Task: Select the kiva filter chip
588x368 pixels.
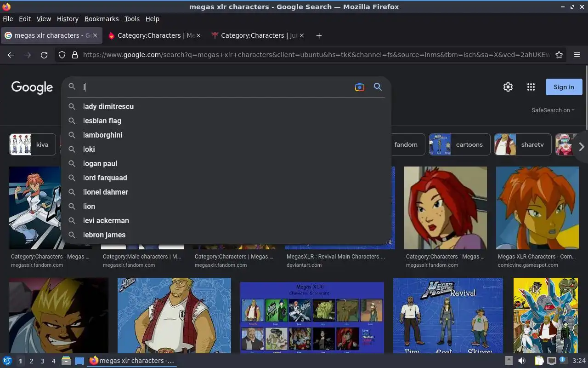Action: pos(33,144)
